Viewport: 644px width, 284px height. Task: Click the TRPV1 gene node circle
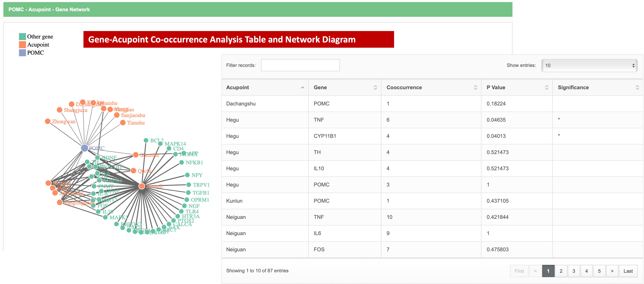pyautogui.click(x=189, y=185)
